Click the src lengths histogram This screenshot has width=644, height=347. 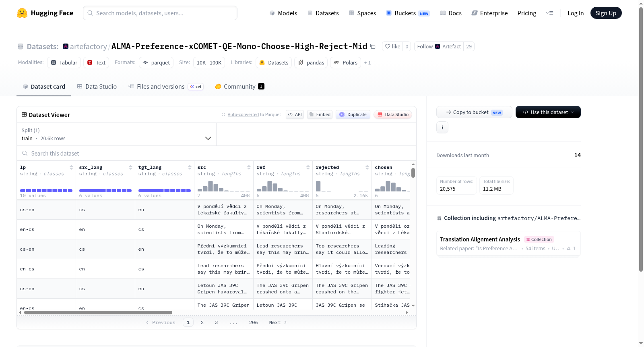(x=224, y=186)
